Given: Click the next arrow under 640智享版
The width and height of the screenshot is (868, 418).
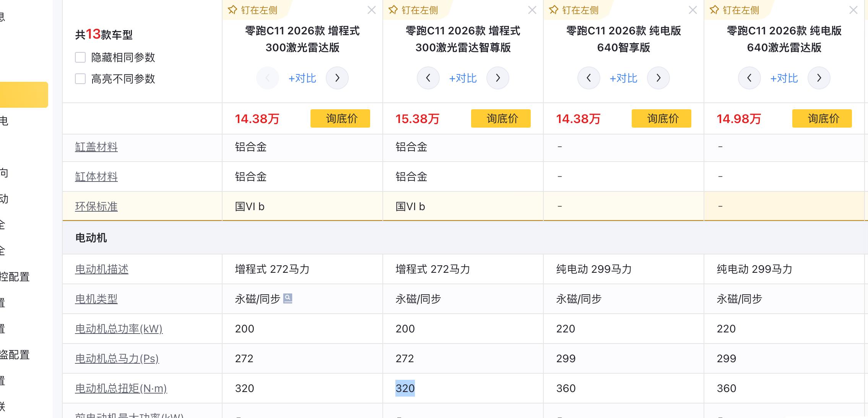Looking at the screenshot, I should (658, 78).
